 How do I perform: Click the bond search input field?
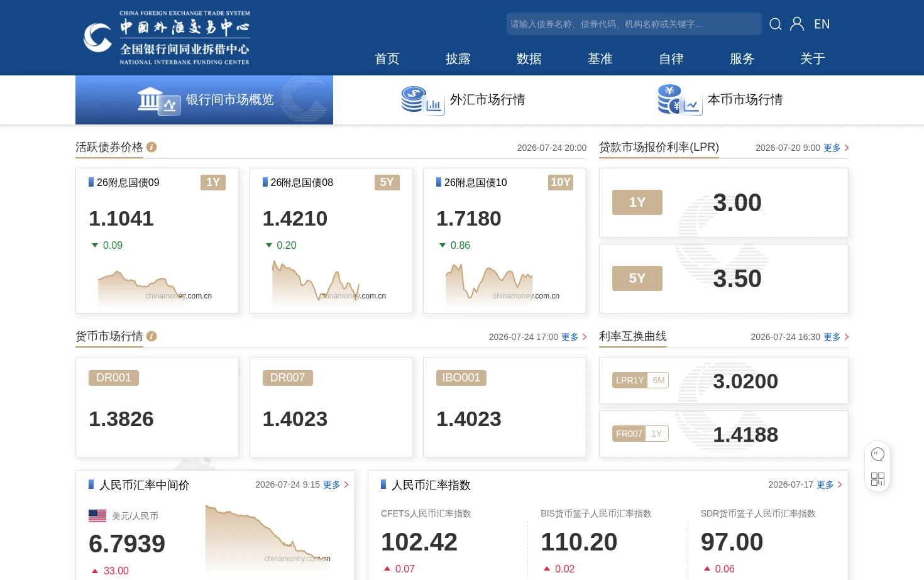pyautogui.click(x=634, y=24)
